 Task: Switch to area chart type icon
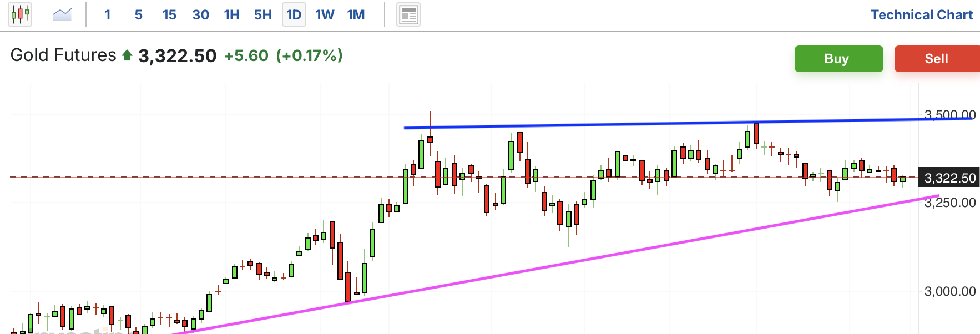tap(62, 14)
